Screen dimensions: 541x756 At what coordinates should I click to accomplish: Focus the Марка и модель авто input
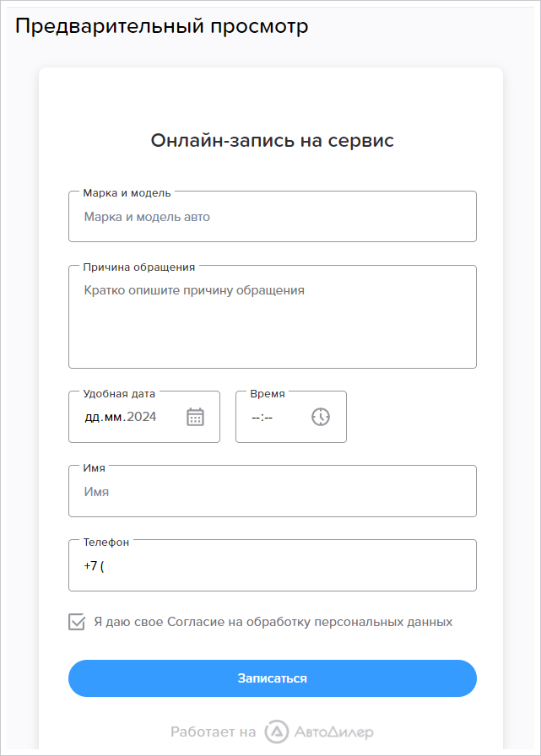pyautogui.click(x=273, y=217)
